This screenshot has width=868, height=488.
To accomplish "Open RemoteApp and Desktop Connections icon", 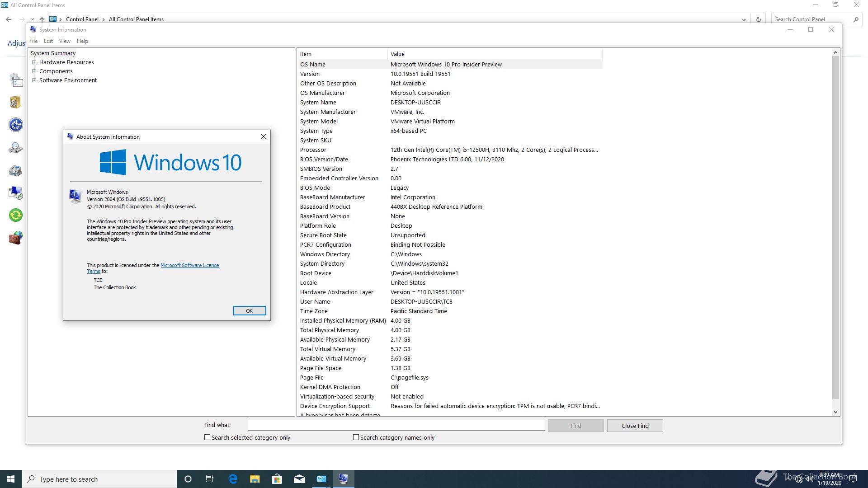I will point(16,193).
